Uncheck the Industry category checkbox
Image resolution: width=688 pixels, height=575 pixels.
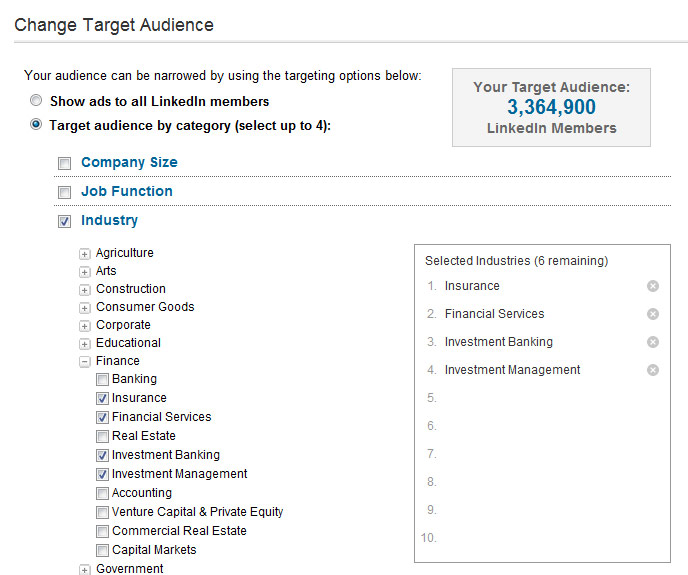tap(65, 221)
